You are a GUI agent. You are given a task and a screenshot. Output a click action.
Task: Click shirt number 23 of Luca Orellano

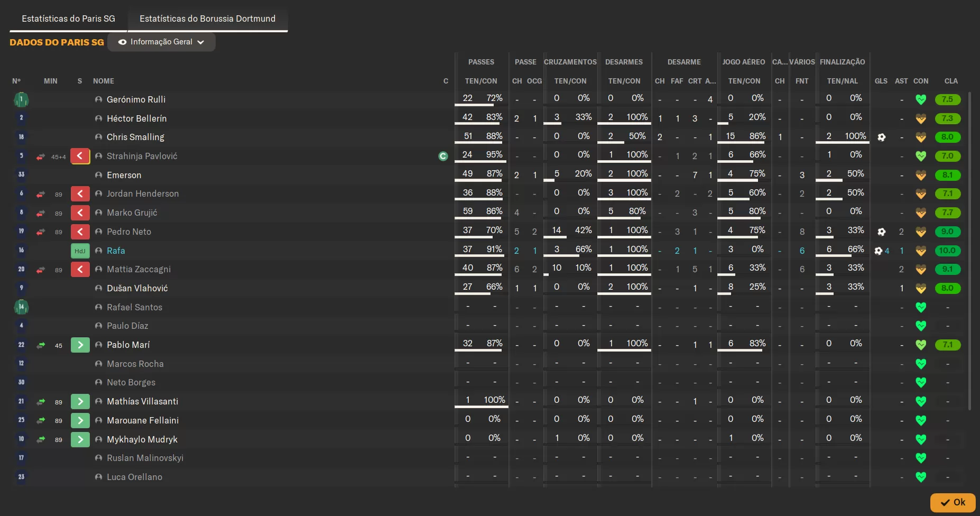21,477
